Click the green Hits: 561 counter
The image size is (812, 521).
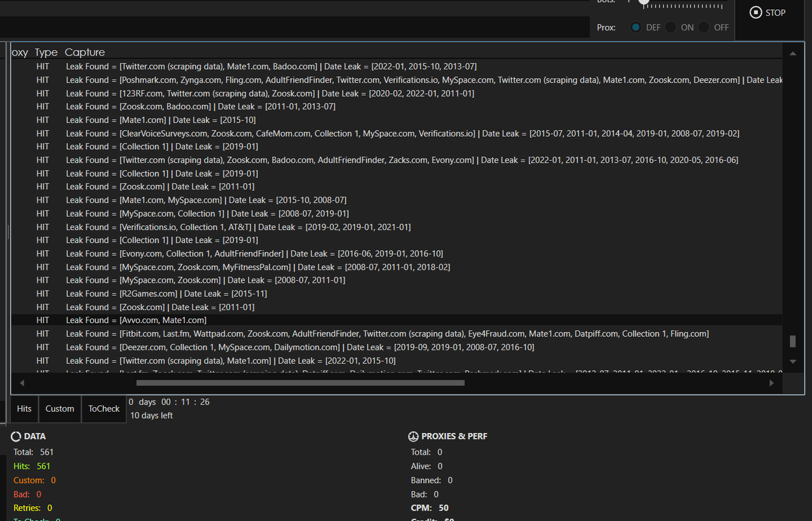(x=32, y=466)
